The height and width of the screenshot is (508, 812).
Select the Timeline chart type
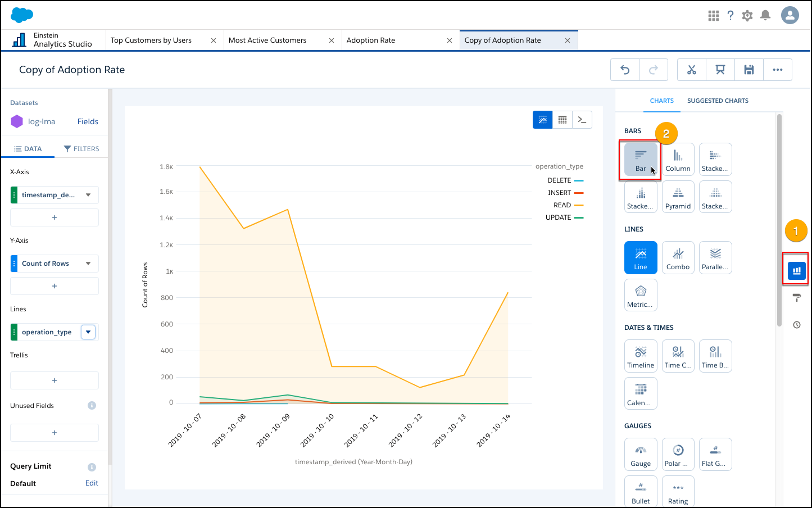pos(641,356)
